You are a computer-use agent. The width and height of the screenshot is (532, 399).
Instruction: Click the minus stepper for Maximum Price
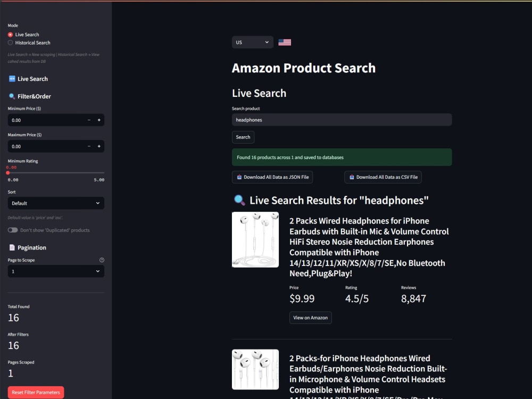click(x=89, y=146)
